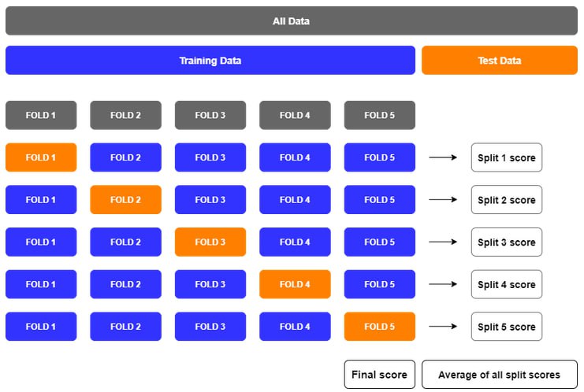Click the Split 2 score box
The image size is (584, 392).
[507, 200]
